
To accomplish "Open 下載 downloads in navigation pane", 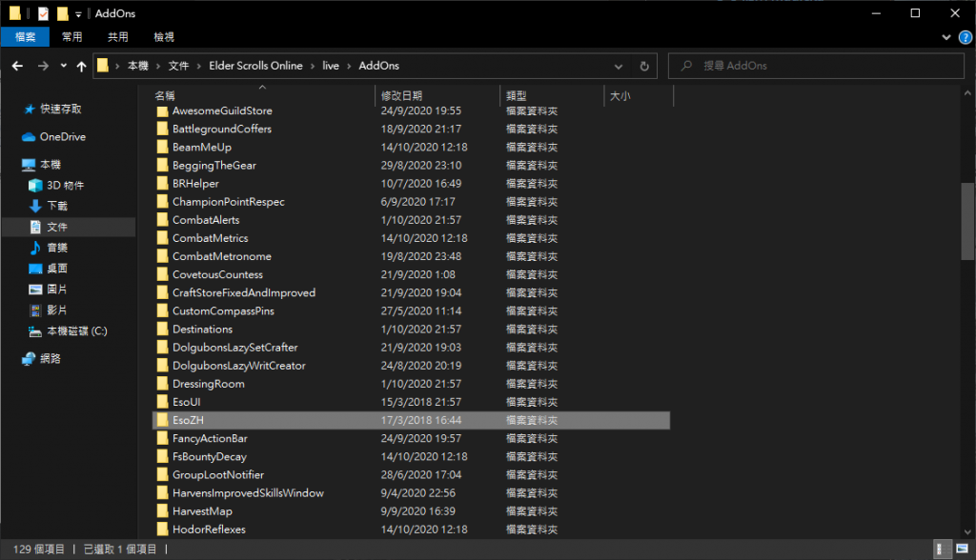I will (56, 206).
